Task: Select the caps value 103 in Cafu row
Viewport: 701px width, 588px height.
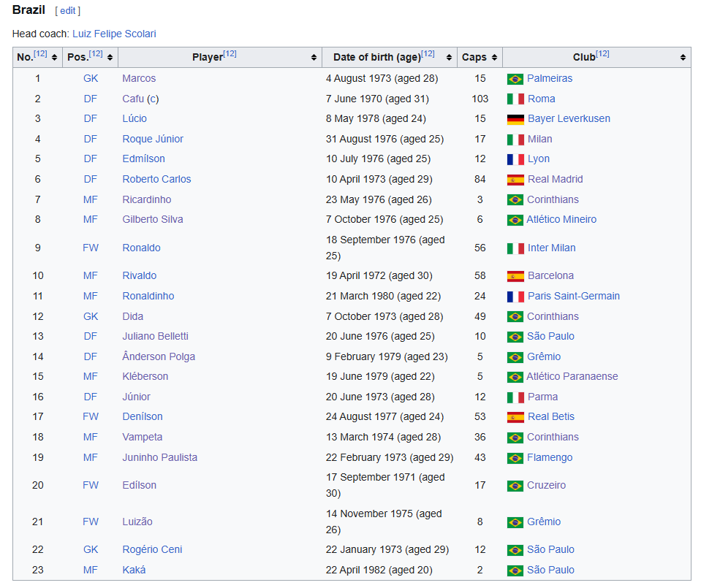Action: tap(480, 99)
